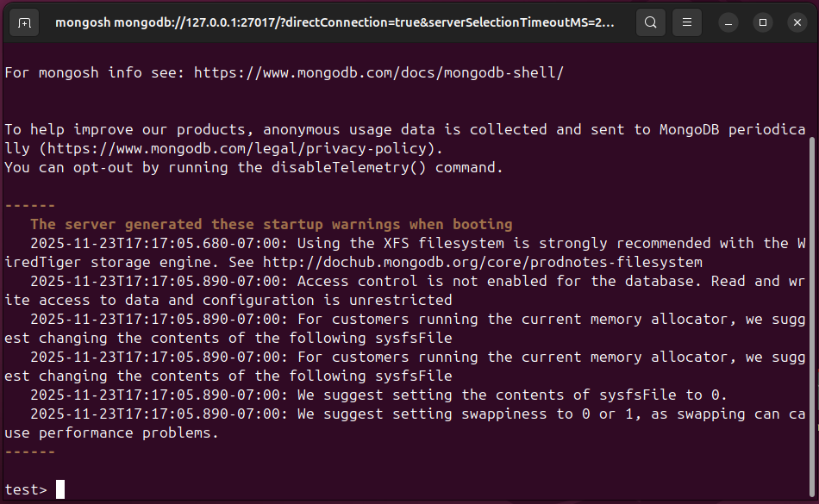Click the dashed line above startup warnings
Screen dimensions: 819x504
[29, 205]
